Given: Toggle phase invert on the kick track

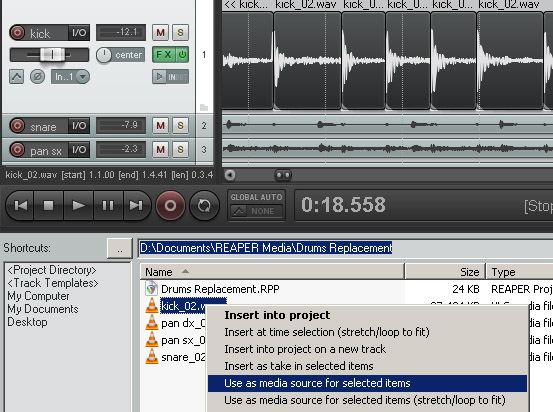Looking at the screenshot, I should coord(37,77).
